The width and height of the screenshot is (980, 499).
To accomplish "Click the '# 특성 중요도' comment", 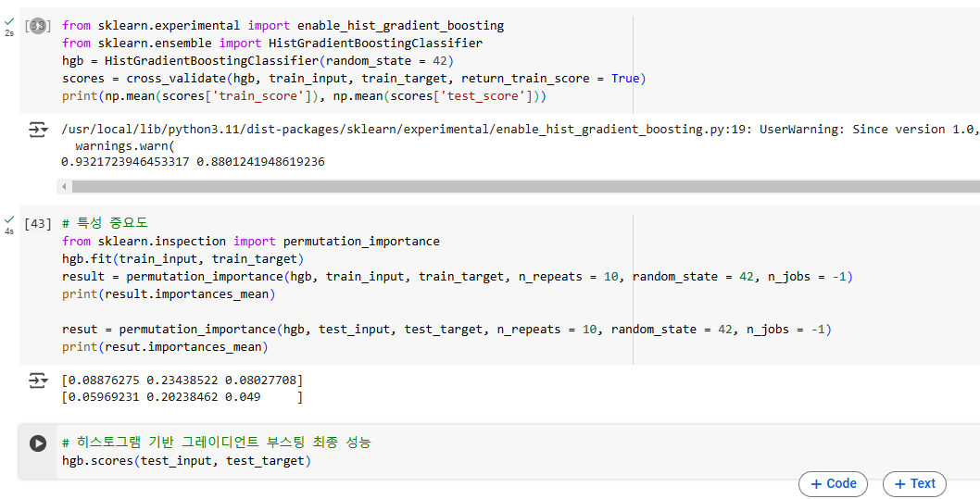I will point(105,224).
